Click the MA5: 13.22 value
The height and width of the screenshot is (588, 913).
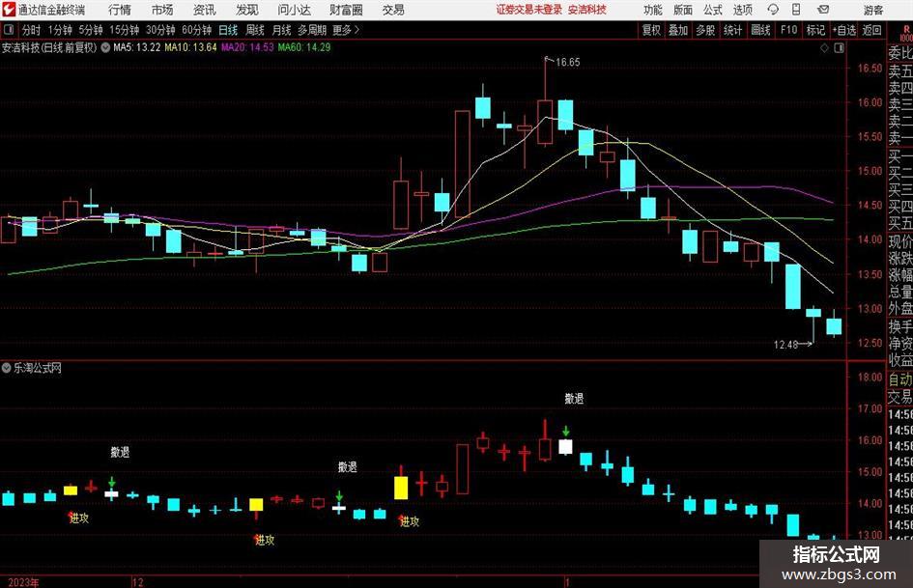coord(137,47)
